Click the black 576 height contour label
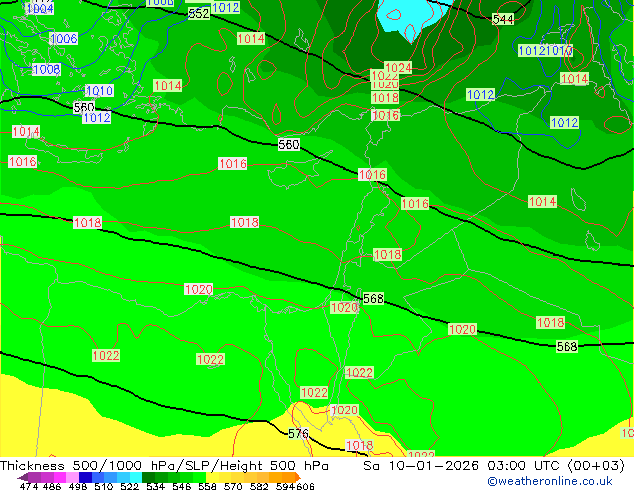 (298, 433)
